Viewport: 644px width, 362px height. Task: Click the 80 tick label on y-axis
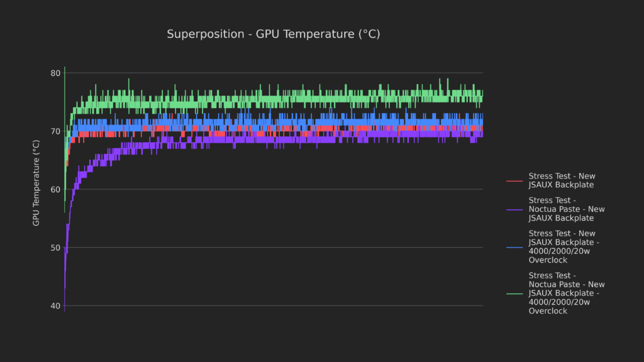click(55, 74)
